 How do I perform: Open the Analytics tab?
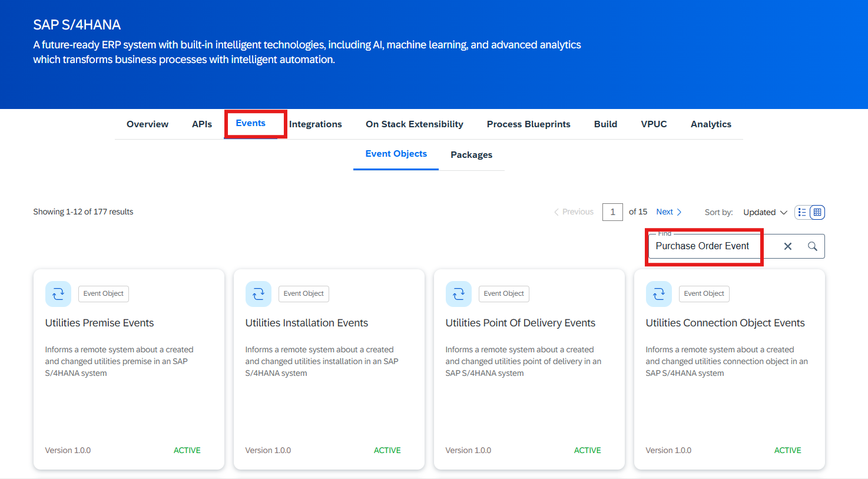[x=711, y=124]
